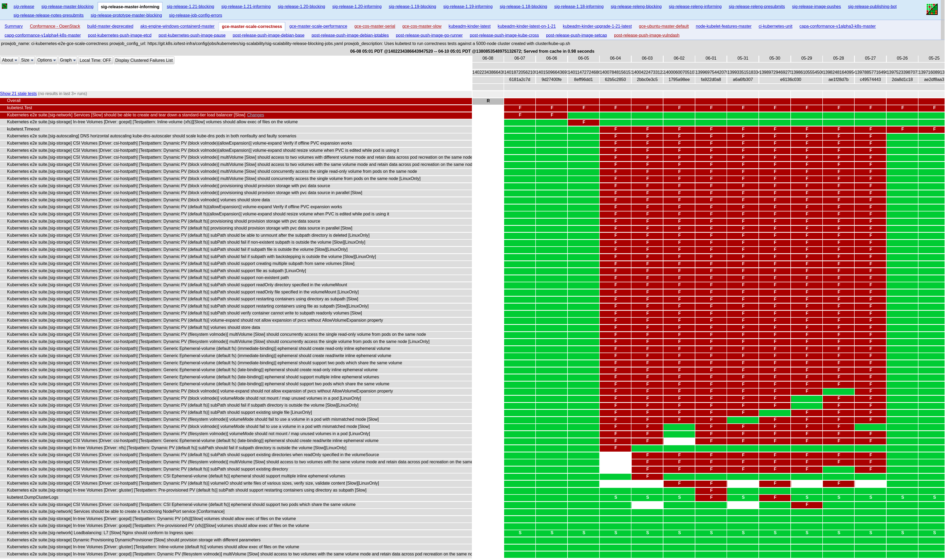947x560 pixels.
Task: Open the Graph dropdown
Action: point(68,60)
